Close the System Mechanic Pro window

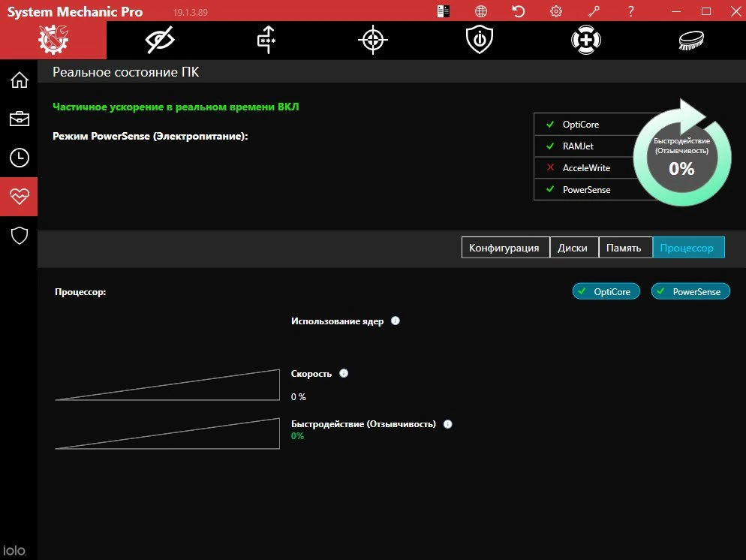[x=735, y=11]
